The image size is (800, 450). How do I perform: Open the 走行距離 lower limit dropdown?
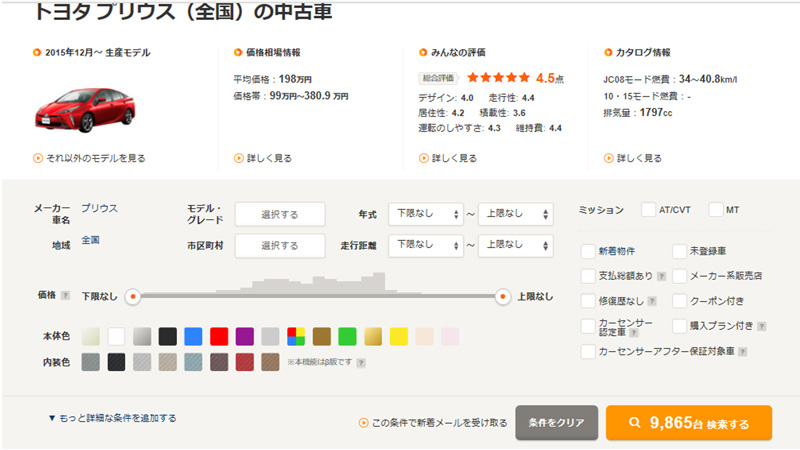point(426,245)
